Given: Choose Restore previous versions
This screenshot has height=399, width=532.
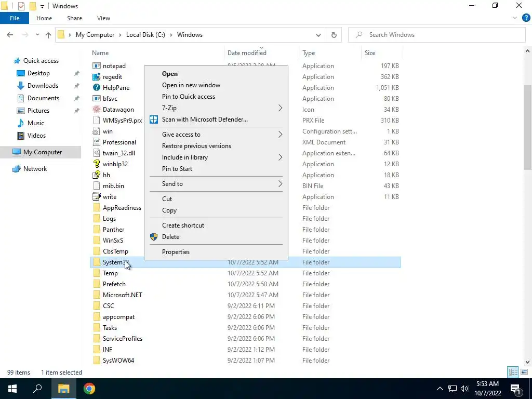Looking at the screenshot, I should pyautogui.click(x=196, y=146).
